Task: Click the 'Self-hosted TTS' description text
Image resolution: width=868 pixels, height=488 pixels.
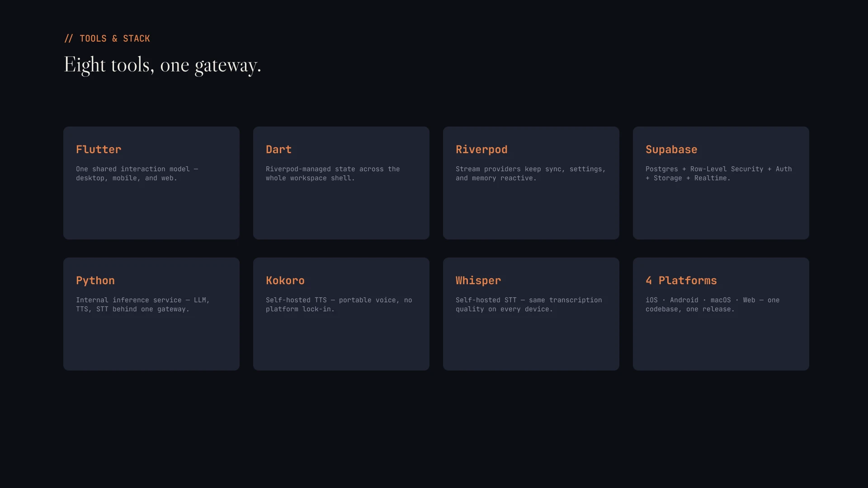Action: (339, 305)
